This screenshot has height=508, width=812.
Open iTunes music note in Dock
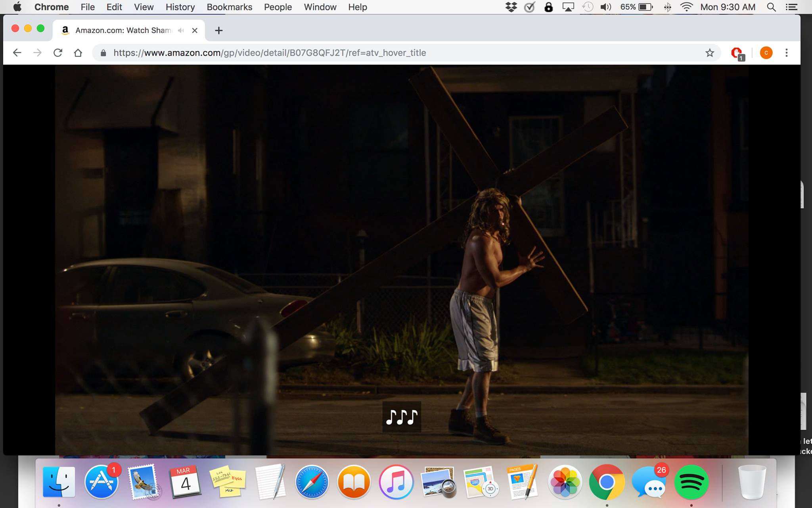tap(396, 482)
